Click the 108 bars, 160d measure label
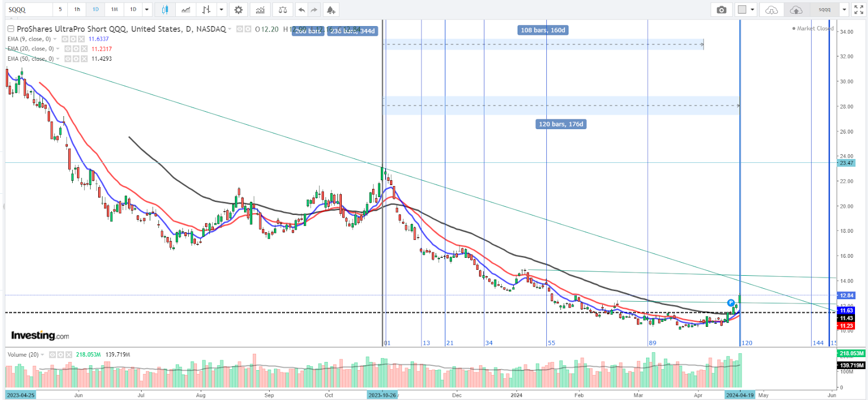 [543, 30]
